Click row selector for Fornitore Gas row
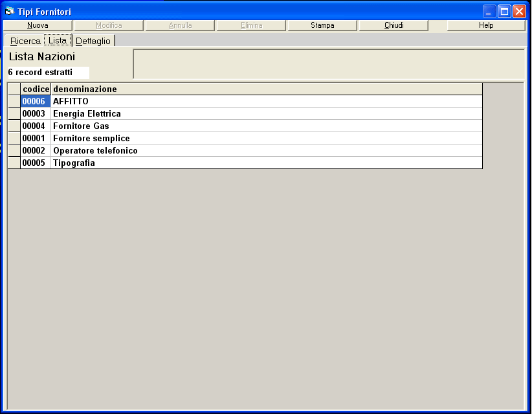 point(14,126)
